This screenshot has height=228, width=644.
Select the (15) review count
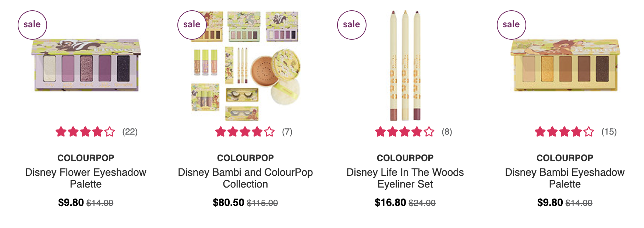point(609,132)
